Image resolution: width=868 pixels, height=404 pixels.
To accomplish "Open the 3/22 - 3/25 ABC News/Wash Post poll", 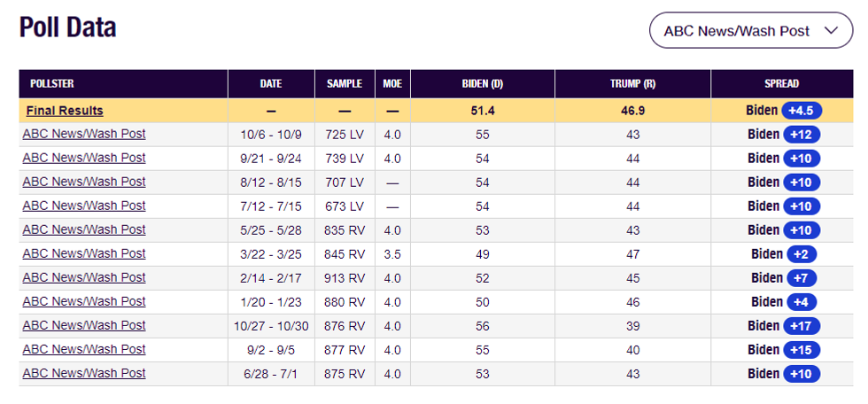I will (x=84, y=253).
